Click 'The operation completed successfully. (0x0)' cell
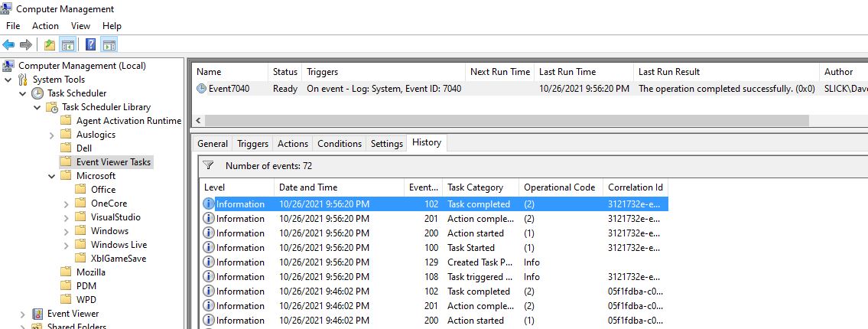Image resolution: width=868 pixels, height=329 pixels. click(x=727, y=89)
